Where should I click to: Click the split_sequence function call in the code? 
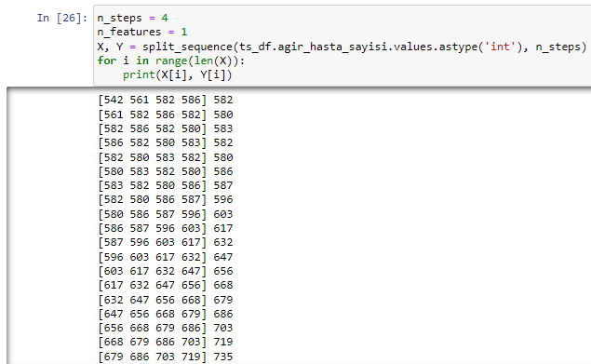tap(187, 47)
